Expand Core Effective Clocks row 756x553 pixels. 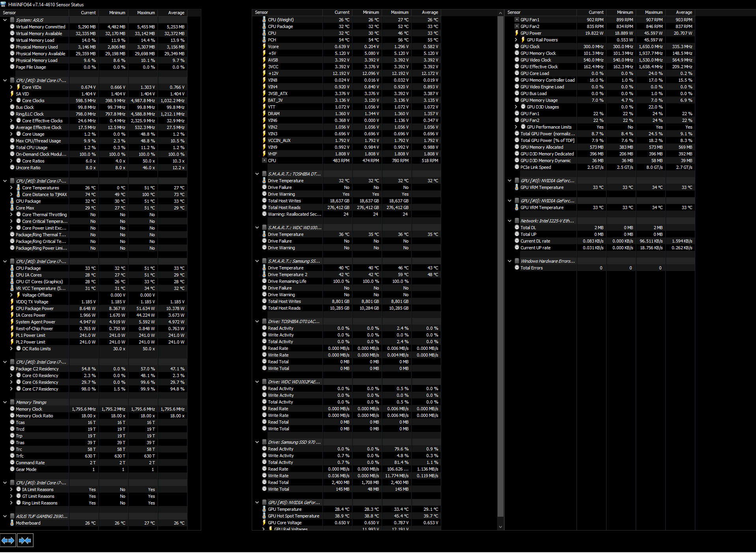coord(11,121)
